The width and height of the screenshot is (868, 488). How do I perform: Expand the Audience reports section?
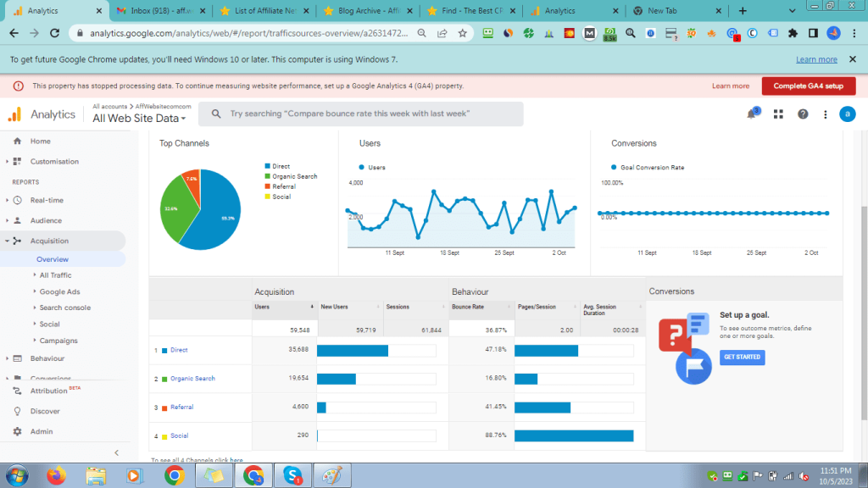click(x=46, y=221)
